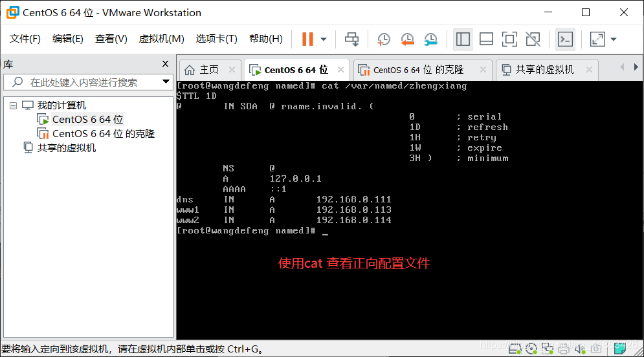This screenshot has width=644, height=357.
Task: Click the printer status icon
Action: pyautogui.click(x=564, y=349)
